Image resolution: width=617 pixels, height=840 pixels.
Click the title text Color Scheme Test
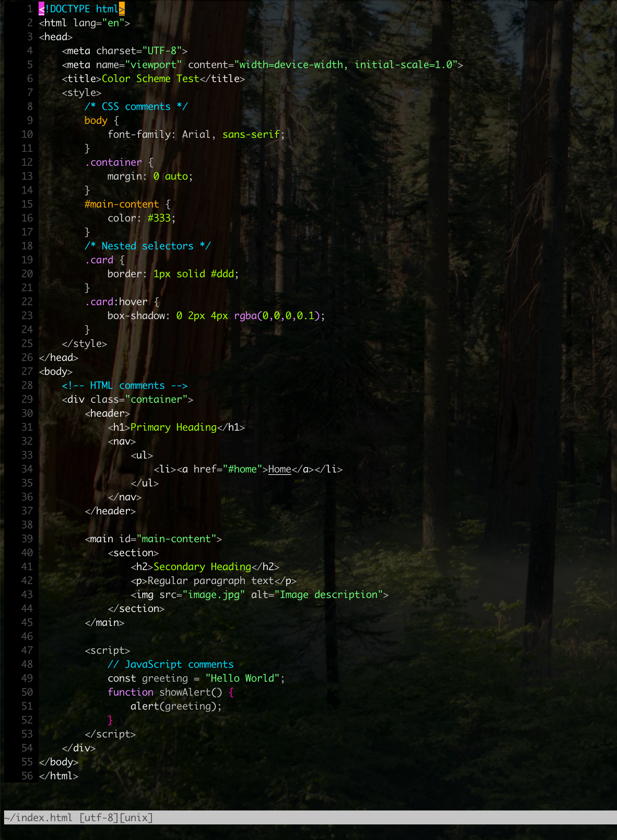151,78
